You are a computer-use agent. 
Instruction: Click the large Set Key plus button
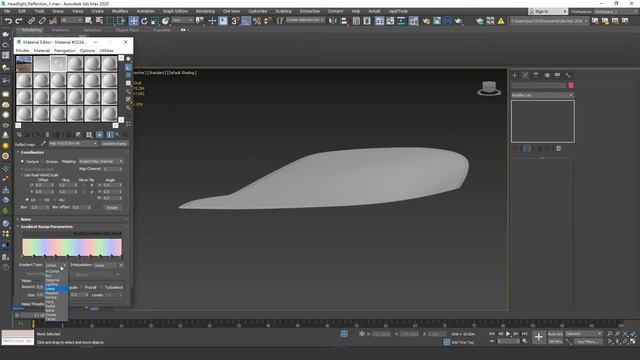pyautogui.click(x=539, y=337)
